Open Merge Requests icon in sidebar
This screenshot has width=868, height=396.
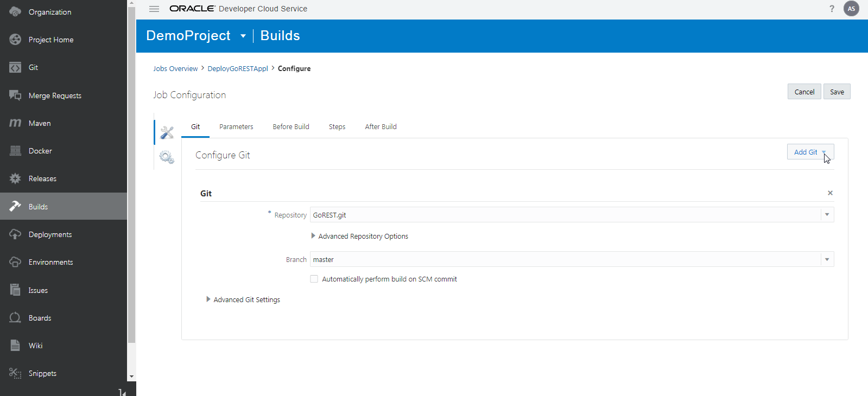[15, 95]
